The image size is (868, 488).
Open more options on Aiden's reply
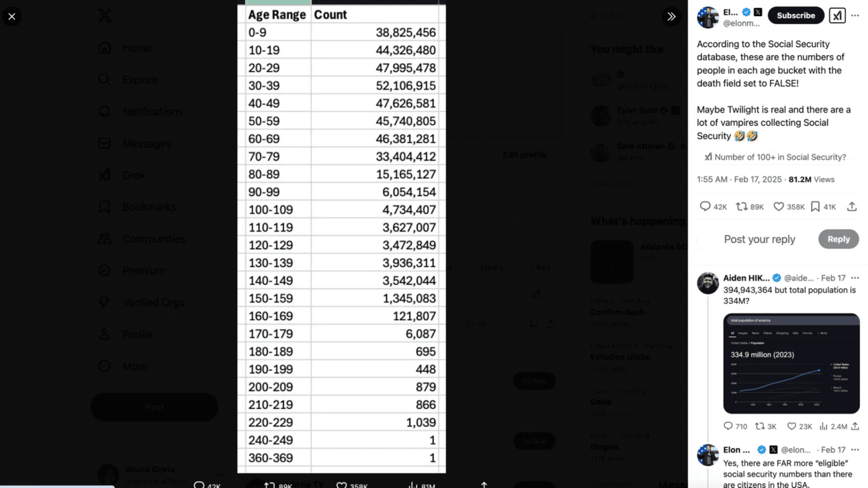pyautogui.click(x=855, y=278)
